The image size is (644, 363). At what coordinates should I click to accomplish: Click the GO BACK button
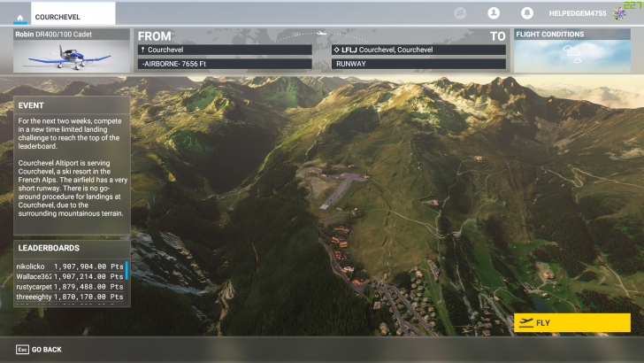pos(39,350)
